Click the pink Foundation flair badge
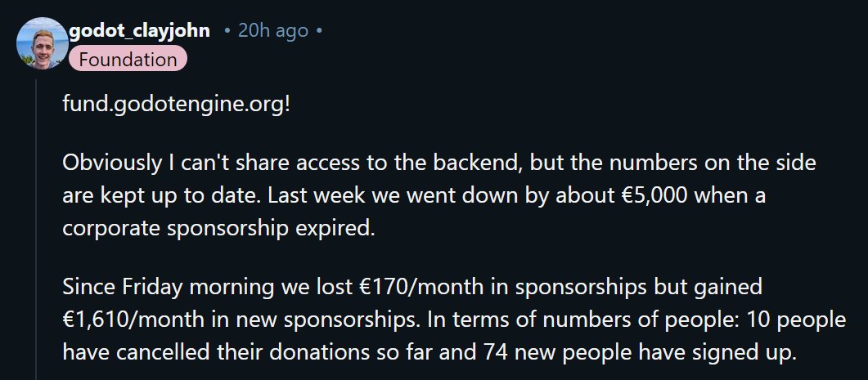The width and height of the screenshot is (868, 380). 128,60
